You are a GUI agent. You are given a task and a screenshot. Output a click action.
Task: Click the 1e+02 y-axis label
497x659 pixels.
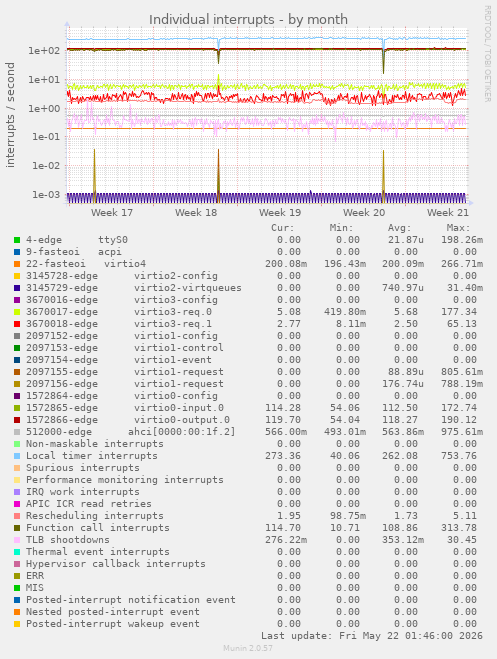[44, 51]
